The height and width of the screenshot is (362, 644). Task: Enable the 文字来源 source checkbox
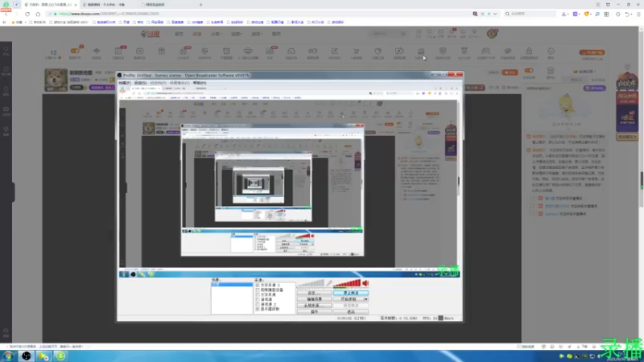[258, 294]
